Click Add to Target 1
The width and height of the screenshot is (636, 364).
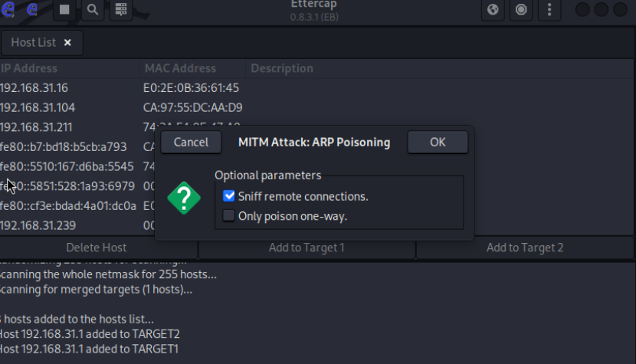tap(307, 248)
